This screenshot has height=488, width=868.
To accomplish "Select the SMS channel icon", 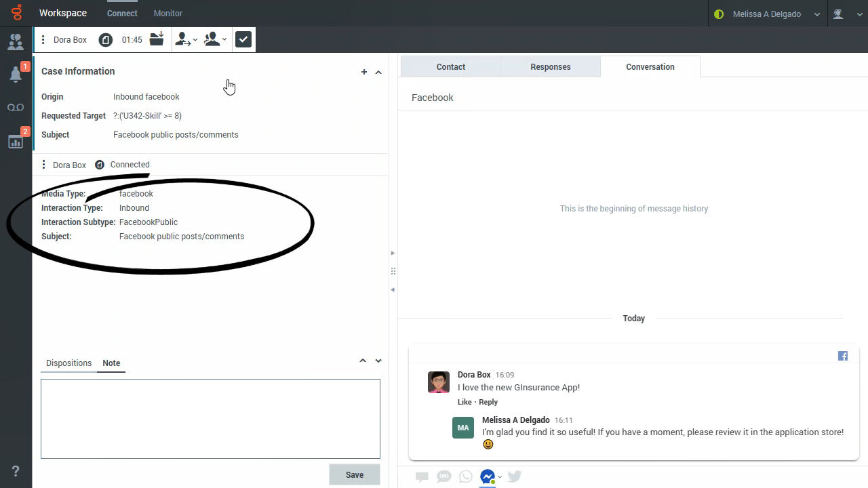I will [444, 476].
